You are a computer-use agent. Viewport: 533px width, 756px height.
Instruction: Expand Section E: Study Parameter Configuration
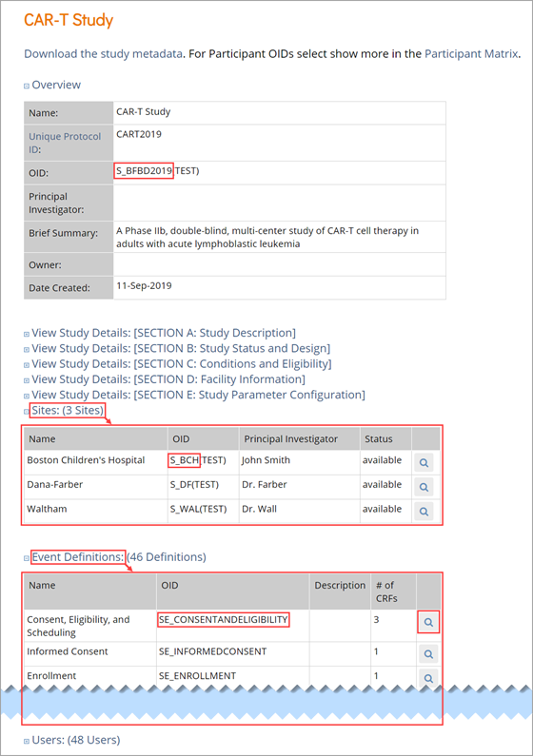point(194,395)
